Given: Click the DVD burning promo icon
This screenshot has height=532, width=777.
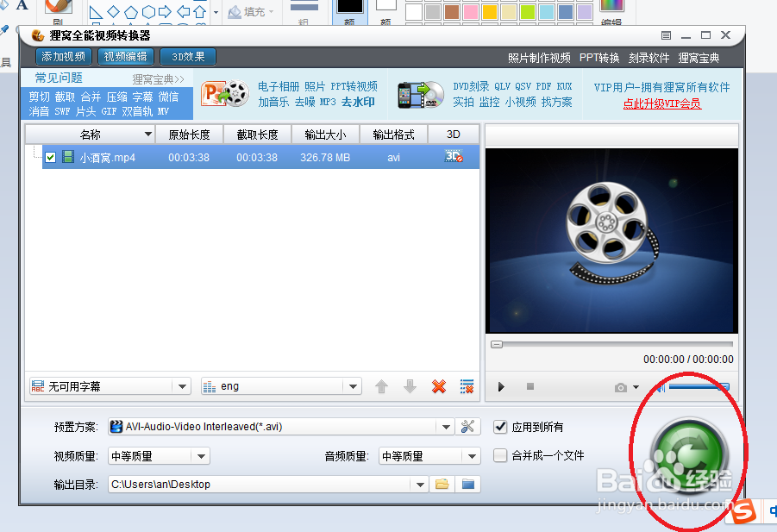Looking at the screenshot, I should (x=421, y=95).
